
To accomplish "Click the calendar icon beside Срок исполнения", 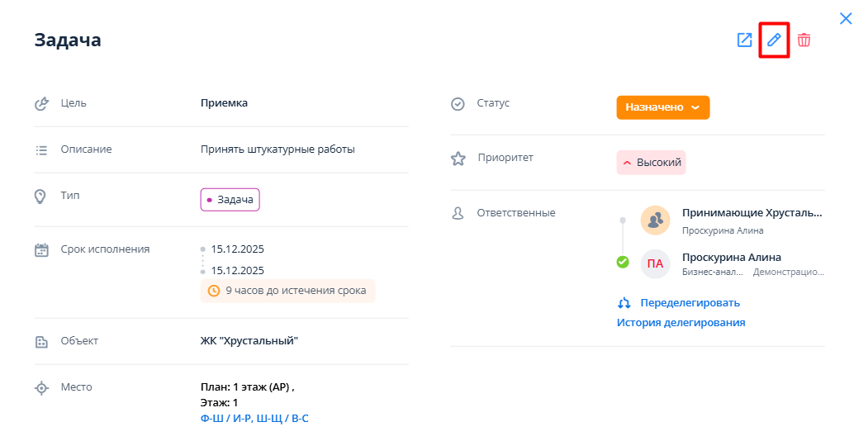I will coord(41,249).
